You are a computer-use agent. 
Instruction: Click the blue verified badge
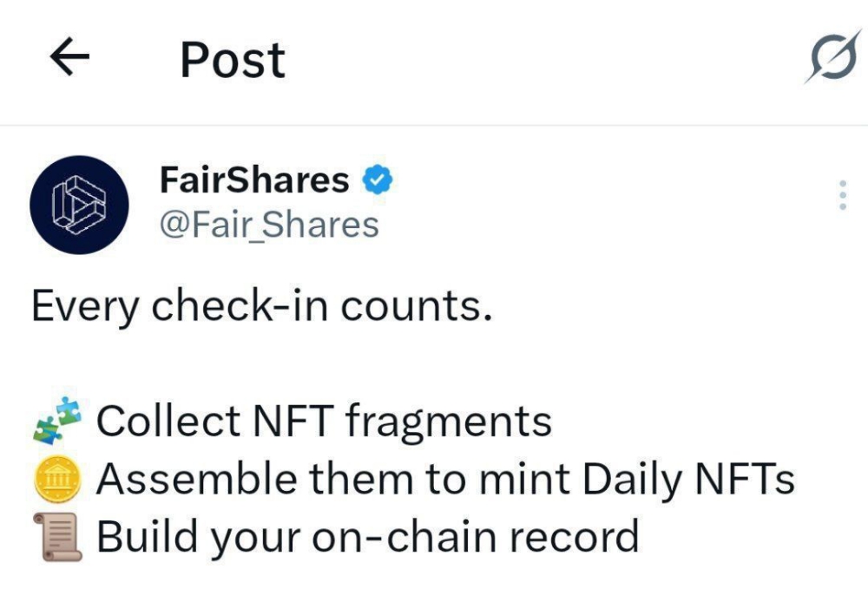point(378,180)
